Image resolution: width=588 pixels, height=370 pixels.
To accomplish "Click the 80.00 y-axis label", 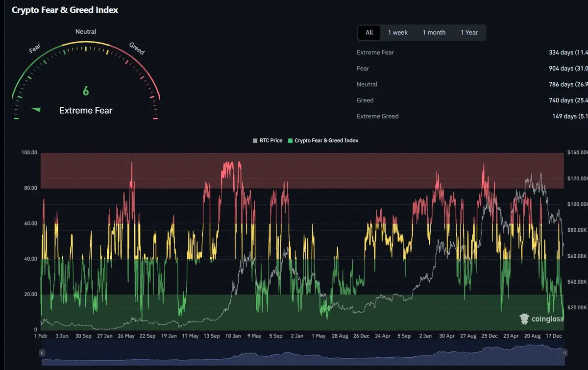I will coord(30,188).
